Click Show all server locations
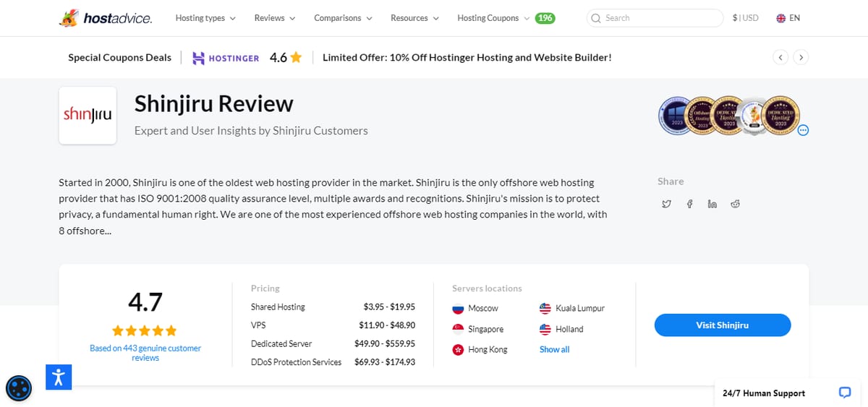 [554, 349]
